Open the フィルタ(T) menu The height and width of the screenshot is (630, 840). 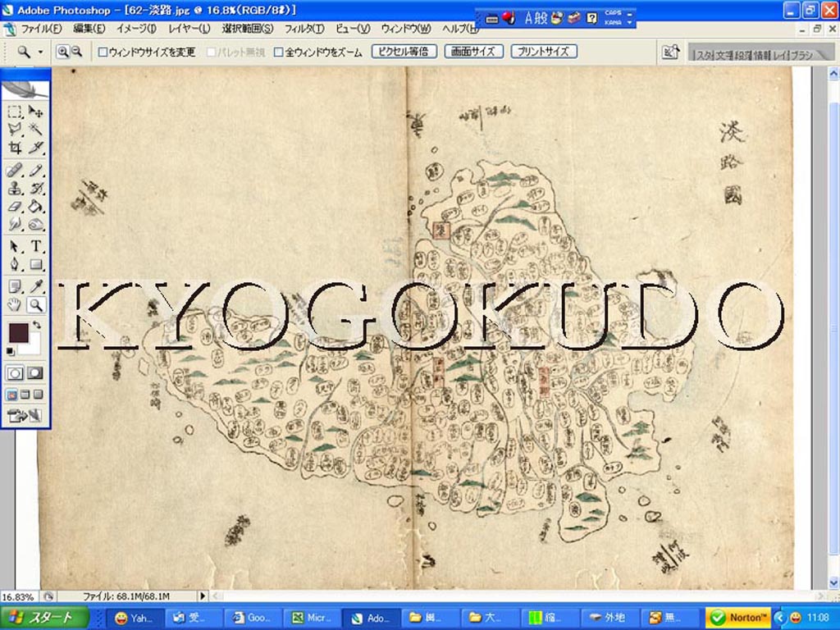pos(304,29)
